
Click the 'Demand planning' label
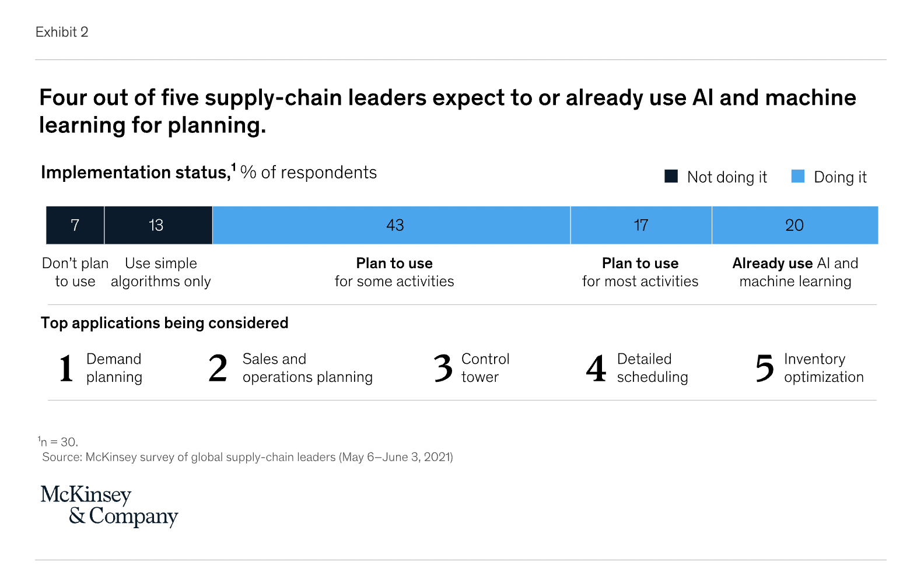114,368
